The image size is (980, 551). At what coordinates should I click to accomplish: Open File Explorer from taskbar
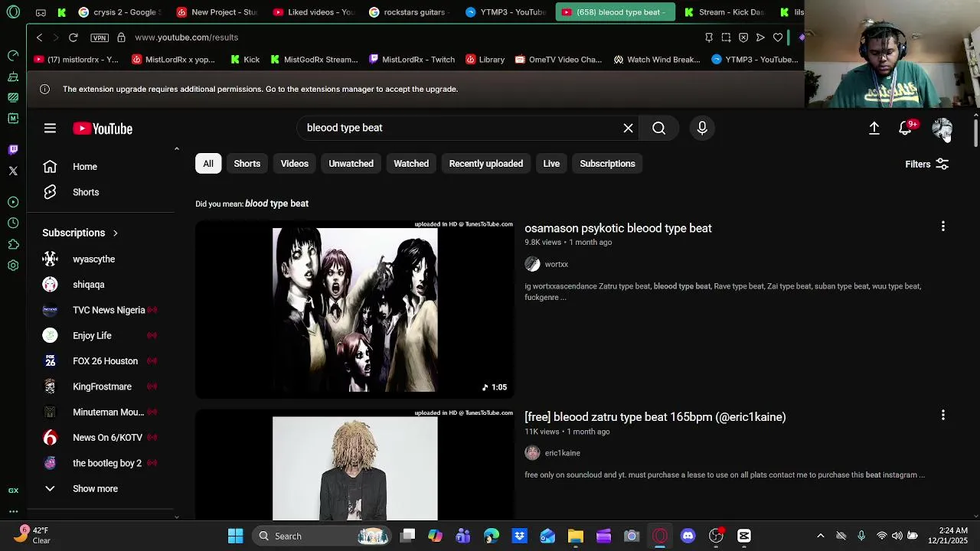point(576,536)
